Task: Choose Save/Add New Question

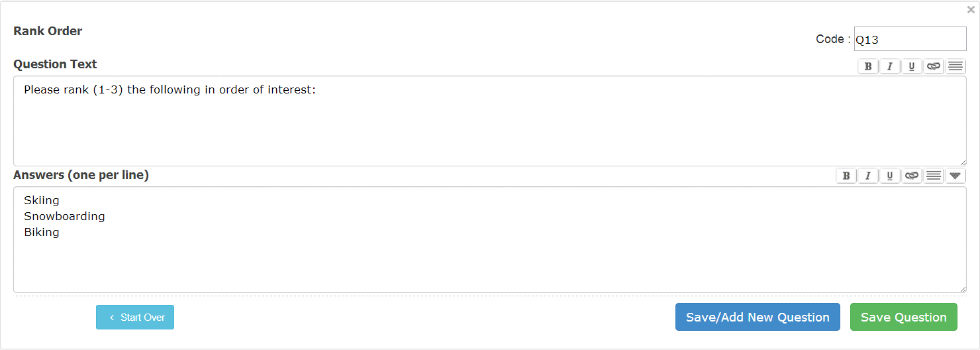Action: 758,317
